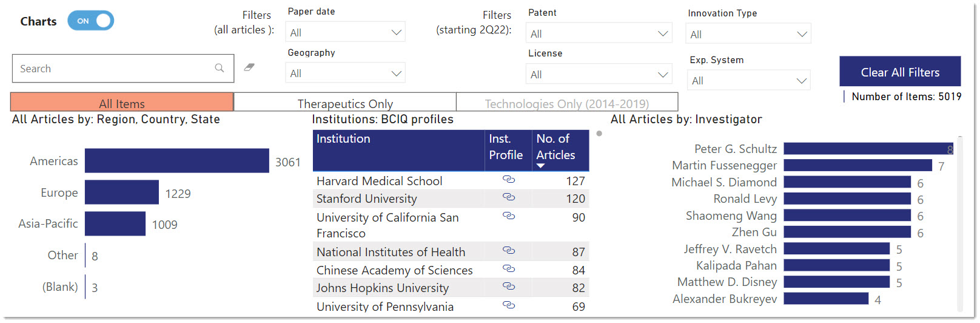This screenshot has height=323, width=980.
Task: Expand the Innovation Type dropdown
Action: pyautogui.click(x=748, y=35)
